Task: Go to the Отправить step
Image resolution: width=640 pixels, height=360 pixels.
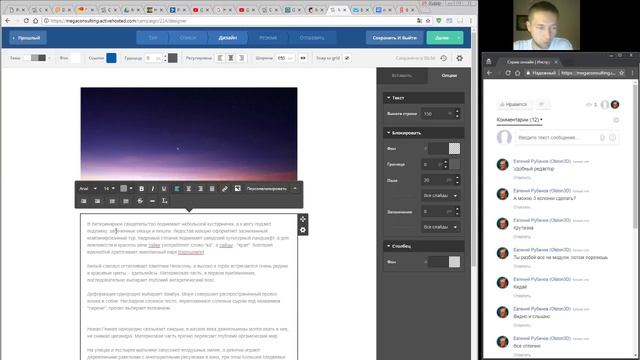Action: pos(312,38)
